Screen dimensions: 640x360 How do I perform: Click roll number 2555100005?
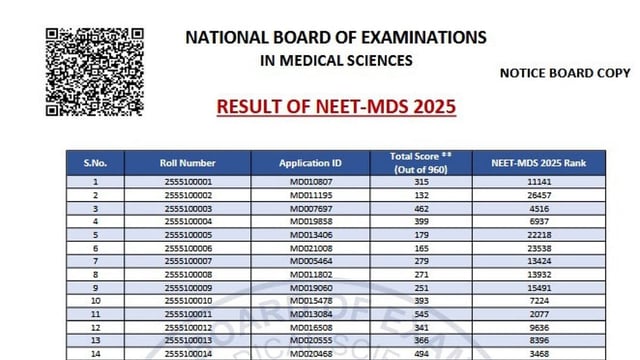pos(188,235)
